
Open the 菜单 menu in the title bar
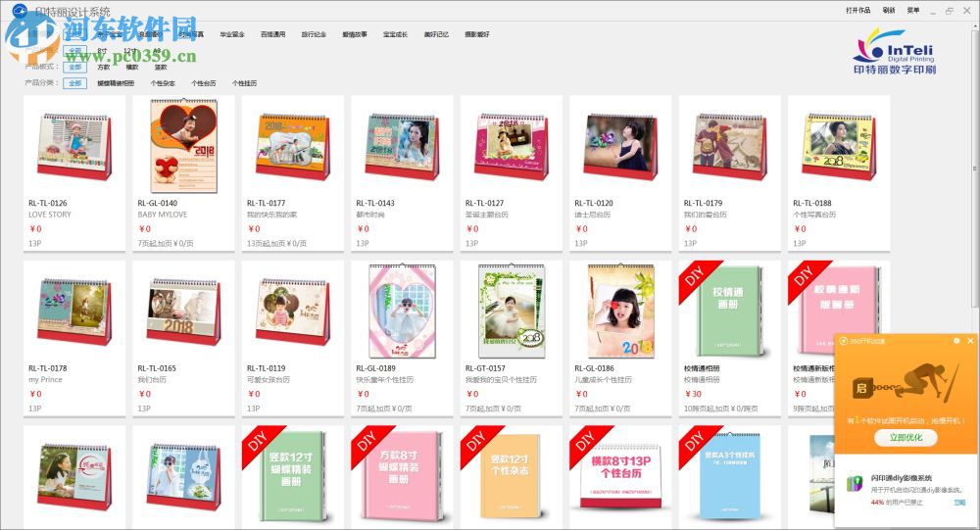click(x=913, y=11)
